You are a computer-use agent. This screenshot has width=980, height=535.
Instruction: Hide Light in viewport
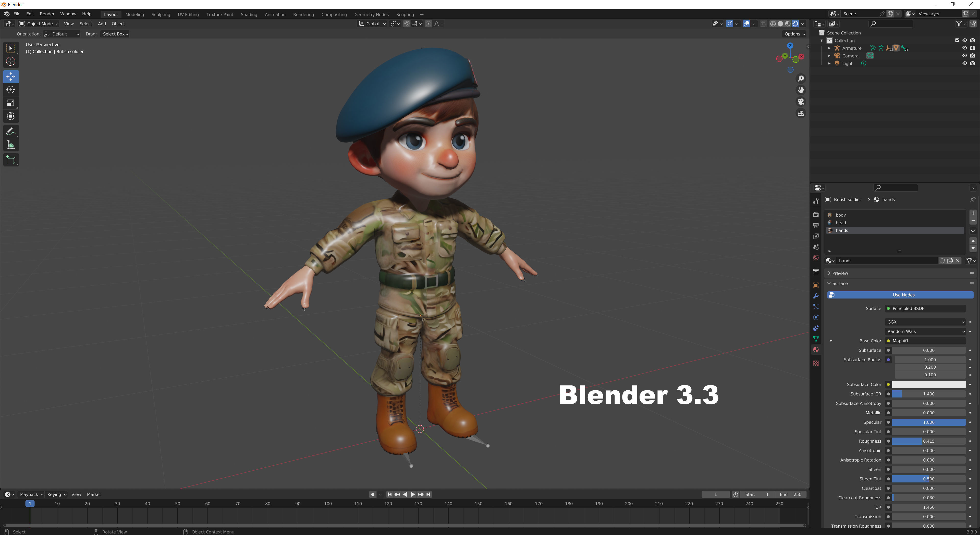coord(964,64)
